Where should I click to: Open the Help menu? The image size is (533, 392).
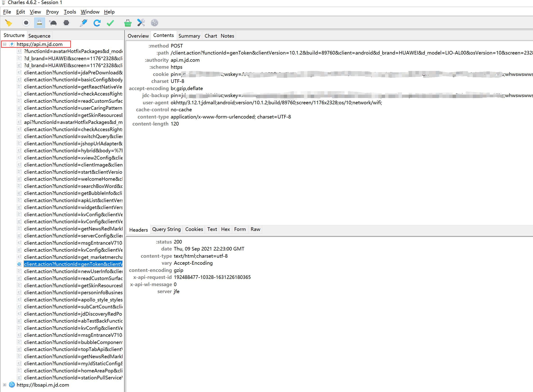(109, 12)
